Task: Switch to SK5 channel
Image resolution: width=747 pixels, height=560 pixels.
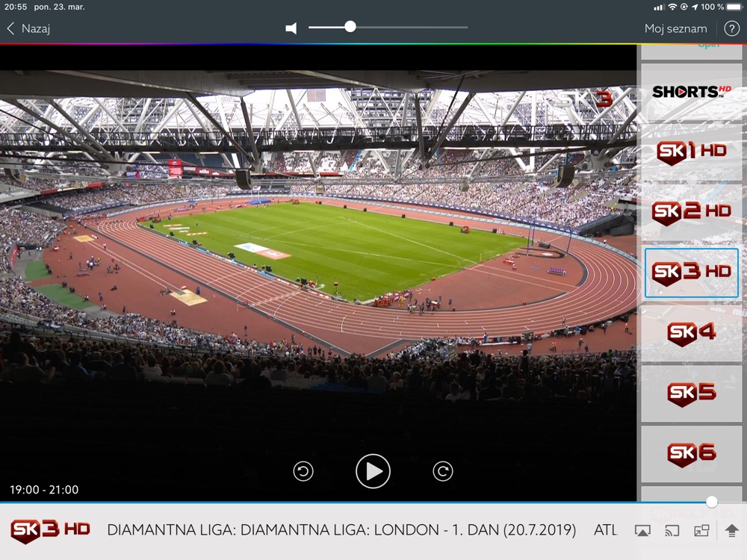Action: (691, 393)
